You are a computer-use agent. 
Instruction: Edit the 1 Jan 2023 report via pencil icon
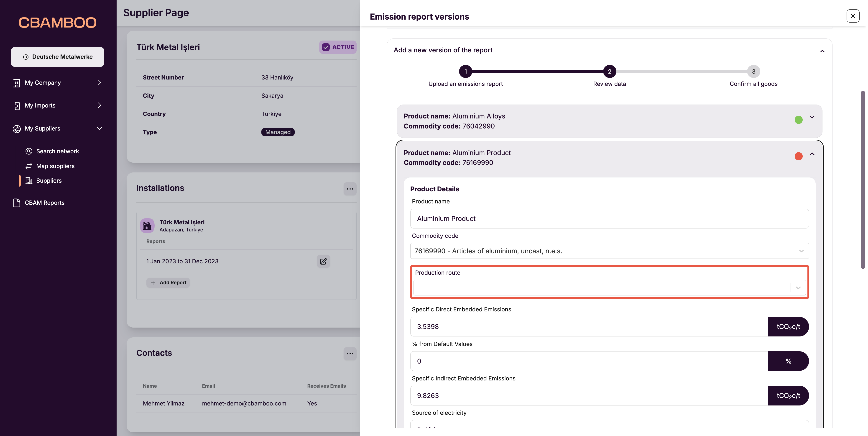click(323, 261)
